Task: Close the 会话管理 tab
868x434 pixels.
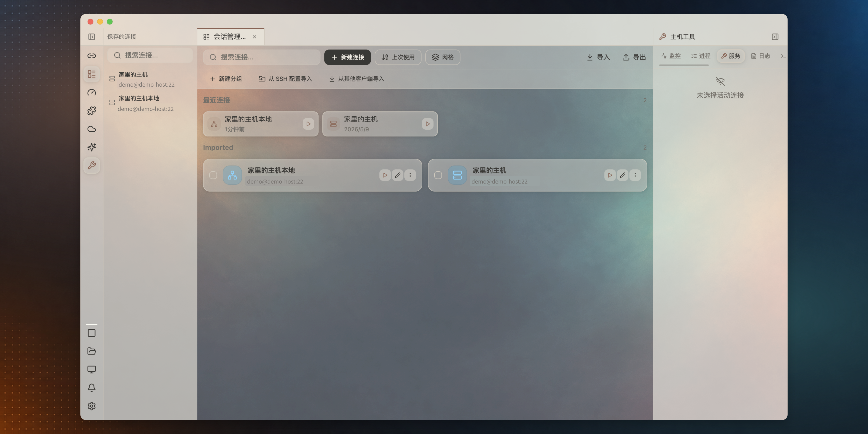Action: click(x=254, y=37)
